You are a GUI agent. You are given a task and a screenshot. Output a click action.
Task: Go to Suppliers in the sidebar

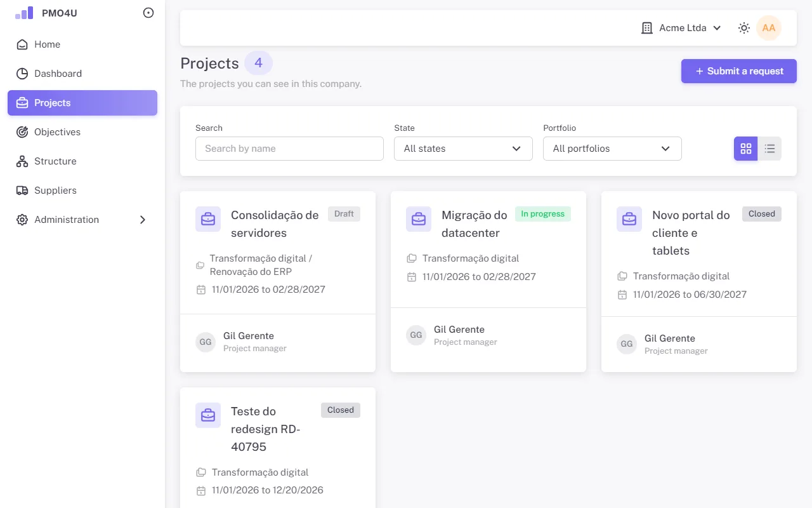pos(82,190)
